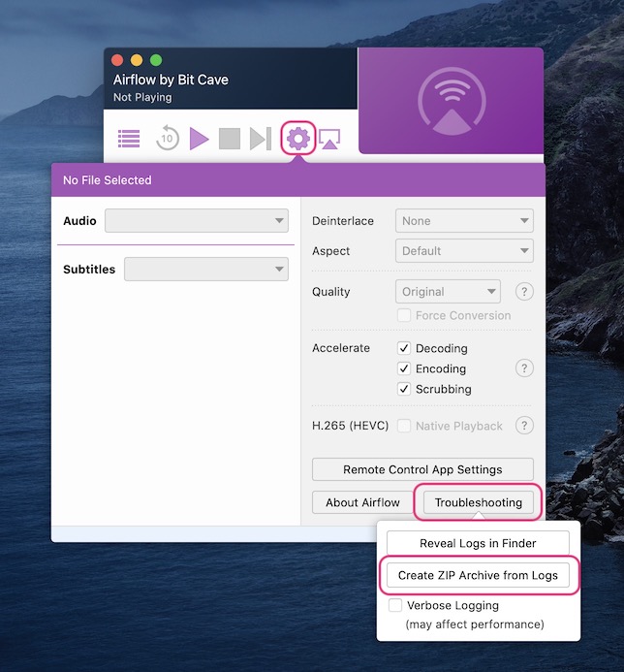624x672 pixels.
Task: Click Remote Control App Settings button
Action: pyautogui.click(x=422, y=469)
